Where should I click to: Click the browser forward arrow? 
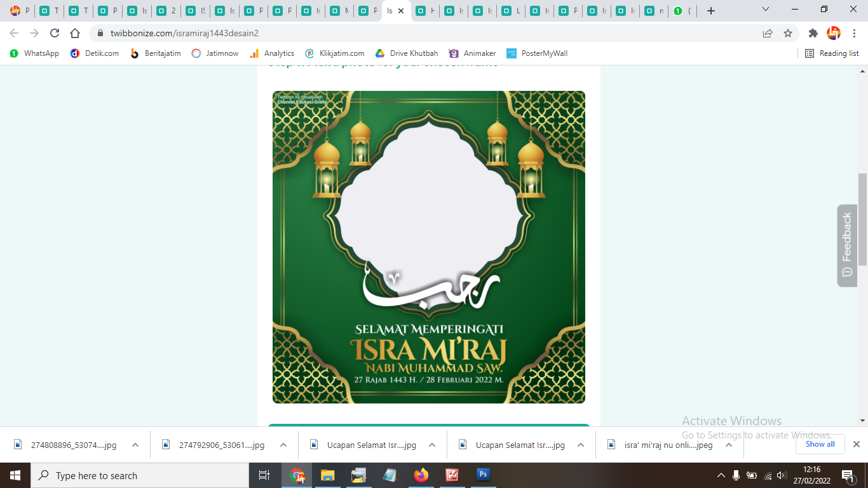[34, 33]
